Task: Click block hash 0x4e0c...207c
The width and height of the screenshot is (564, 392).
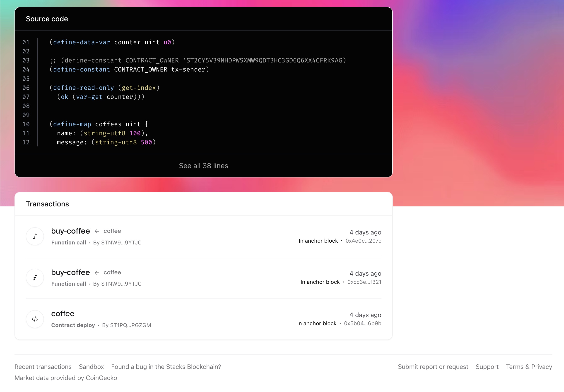Action: [x=363, y=241]
